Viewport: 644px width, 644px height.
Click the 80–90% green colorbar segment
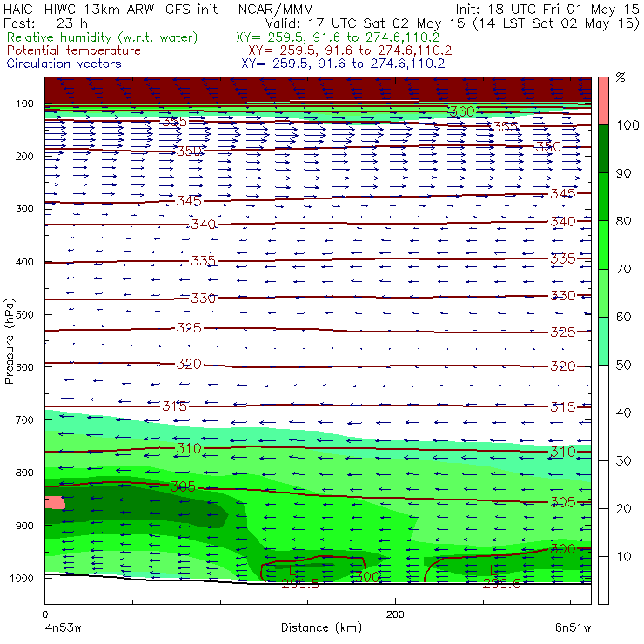pos(603,197)
